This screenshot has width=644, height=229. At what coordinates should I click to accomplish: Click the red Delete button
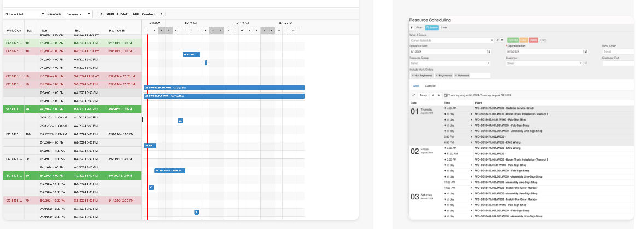(533, 40)
